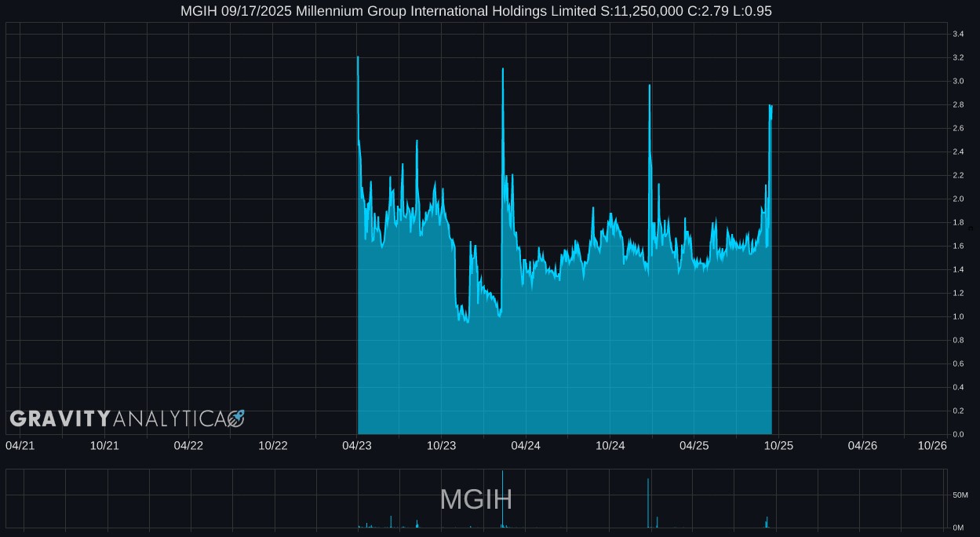Pick the 1.0 price axis label
This screenshot has width=980, height=537.
click(x=958, y=316)
